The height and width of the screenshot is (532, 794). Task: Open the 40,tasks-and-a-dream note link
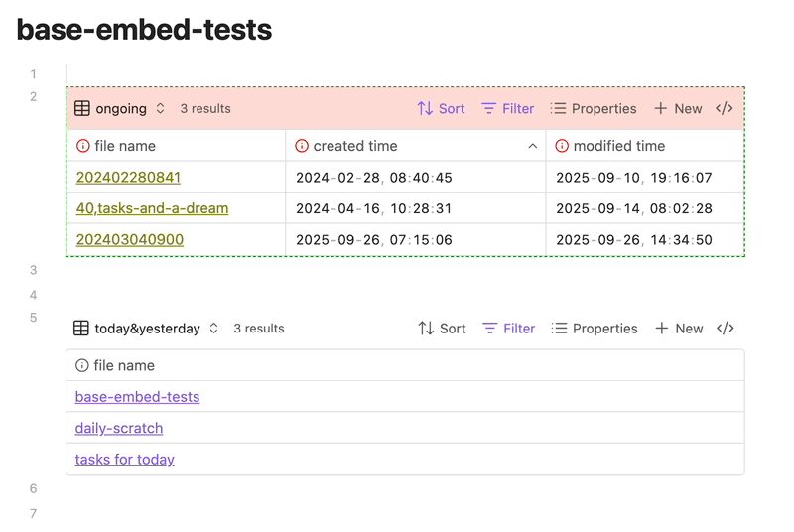click(x=152, y=208)
